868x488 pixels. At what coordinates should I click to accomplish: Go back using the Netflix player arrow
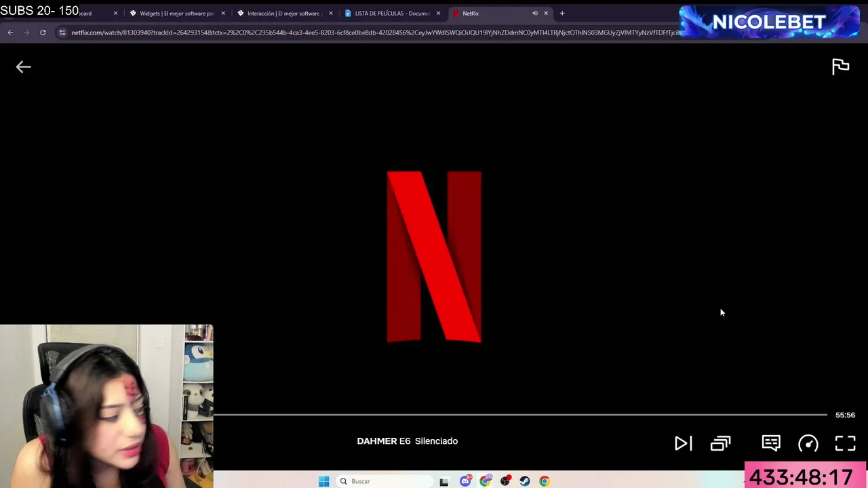[x=24, y=66]
